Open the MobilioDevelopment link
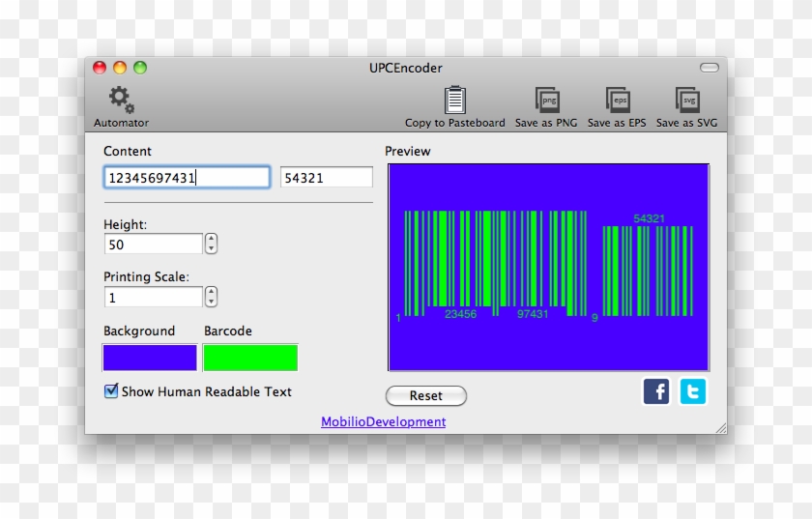Image resolution: width=812 pixels, height=519 pixels. (x=383, y=421)
